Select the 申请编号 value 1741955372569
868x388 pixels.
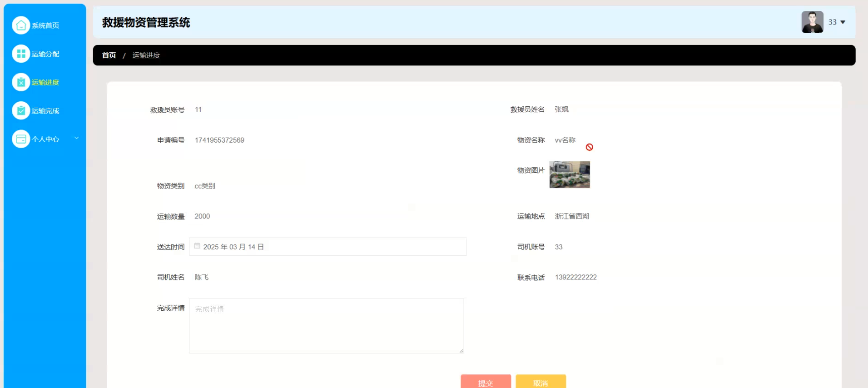(x=219, y=140)
